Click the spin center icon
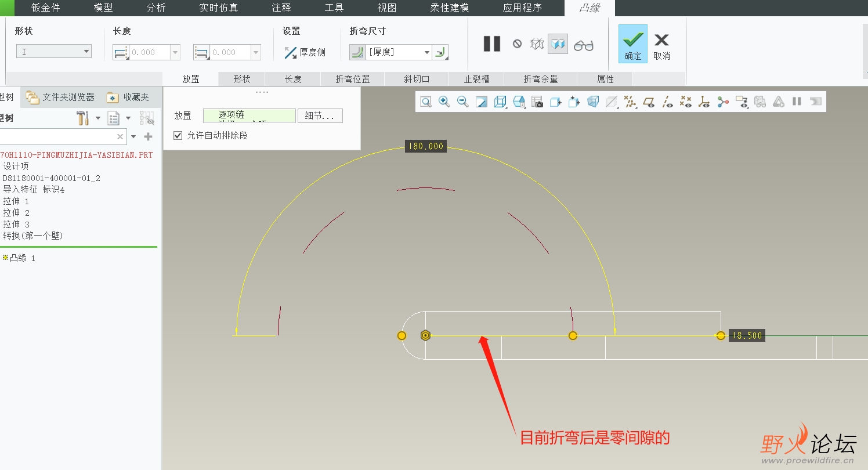The width and height of the screenshot is (868, 470). tap(723, 102)
